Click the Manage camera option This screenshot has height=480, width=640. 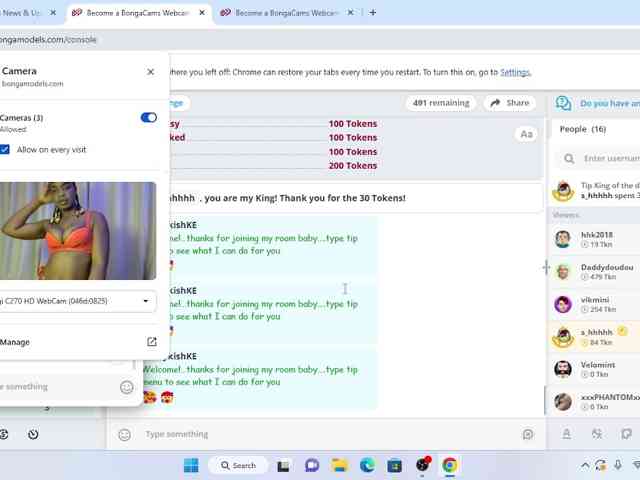[15, 342]
